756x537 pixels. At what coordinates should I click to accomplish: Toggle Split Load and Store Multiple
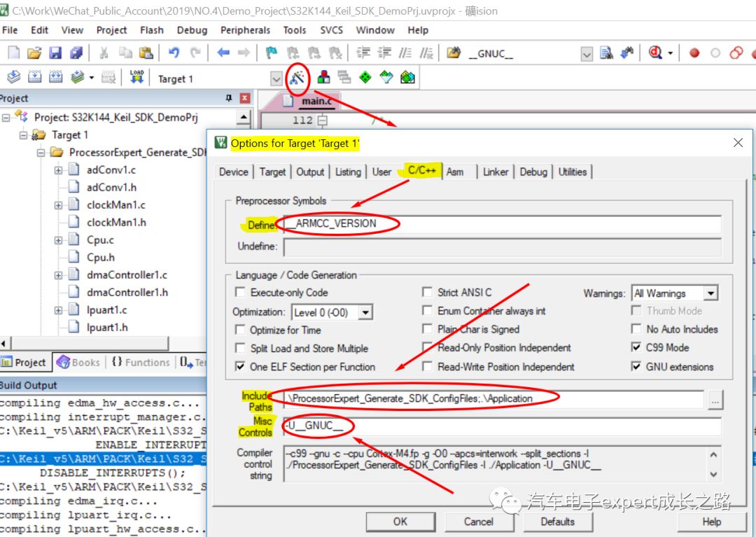pos(239,348)
